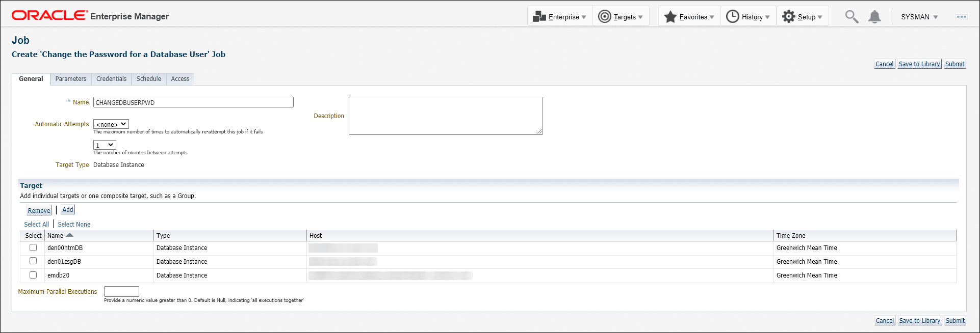Switch to the Schedule tab
Screen dimensions: 980x333
tap(149, 79)
